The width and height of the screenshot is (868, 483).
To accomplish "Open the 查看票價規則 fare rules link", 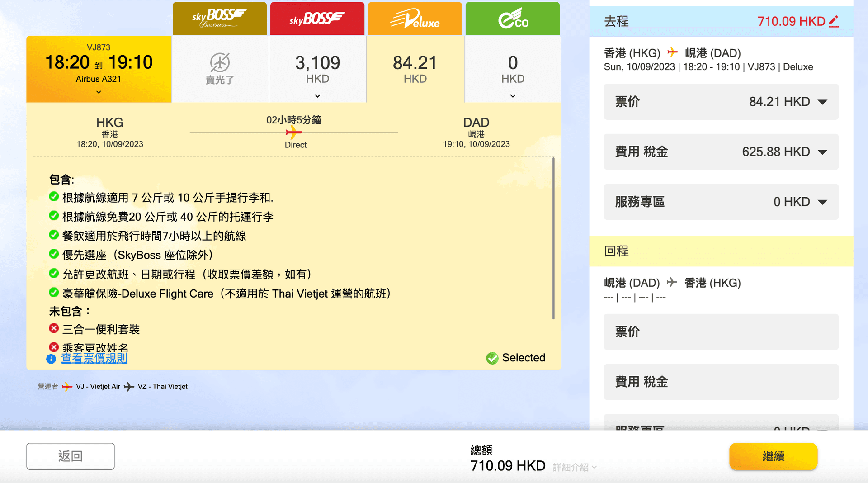I will [x=94, y=358].
